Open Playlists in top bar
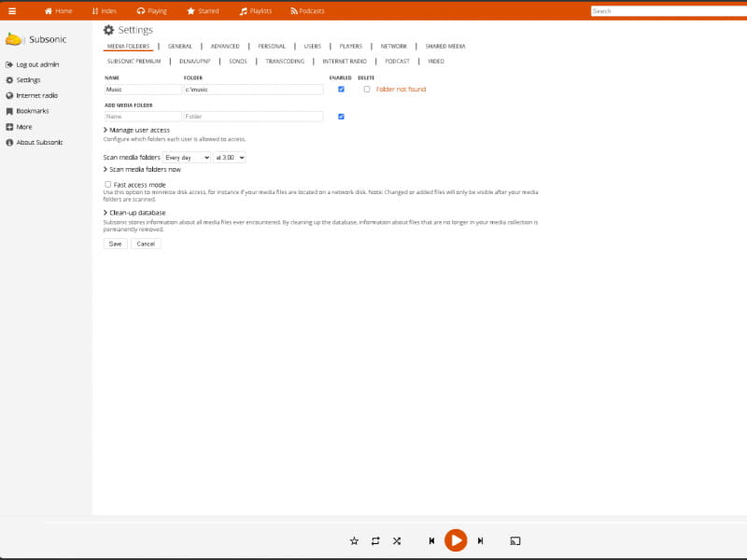Viewport: 747px width, 560px height. 255,11
